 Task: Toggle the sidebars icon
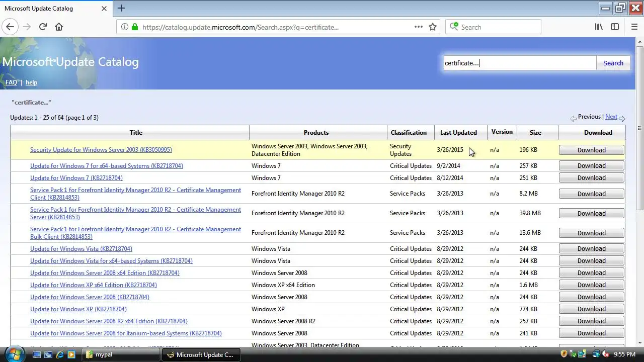[615, 27]
